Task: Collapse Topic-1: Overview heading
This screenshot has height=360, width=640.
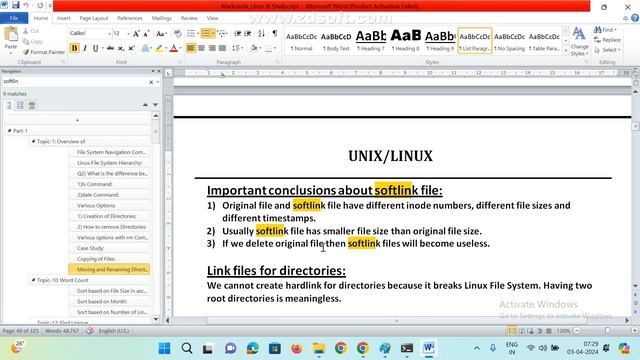Action: pyautogui.click(x=33, y=141)
